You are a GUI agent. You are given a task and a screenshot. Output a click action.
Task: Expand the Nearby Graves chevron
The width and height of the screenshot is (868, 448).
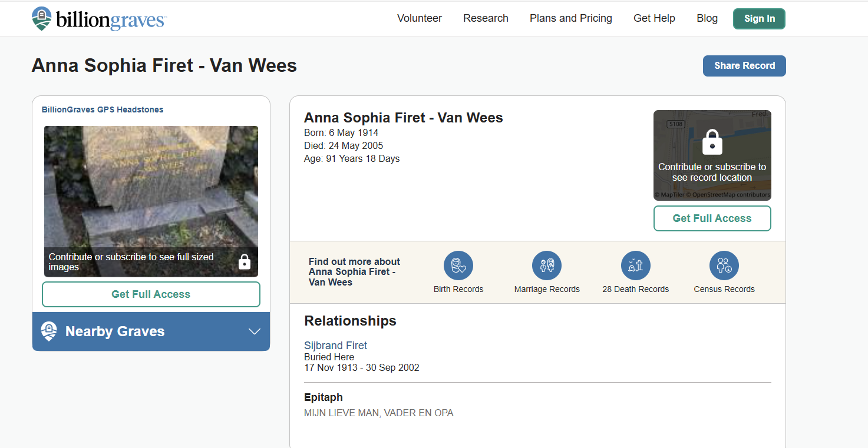[x=255, y=331]
